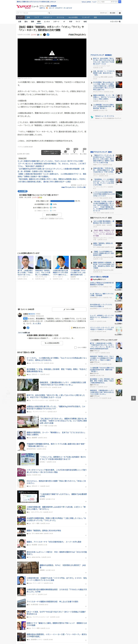Click the ヘルプ link at top right
The height and width of the screenshot is (644, 138).
tap(94, 2)
